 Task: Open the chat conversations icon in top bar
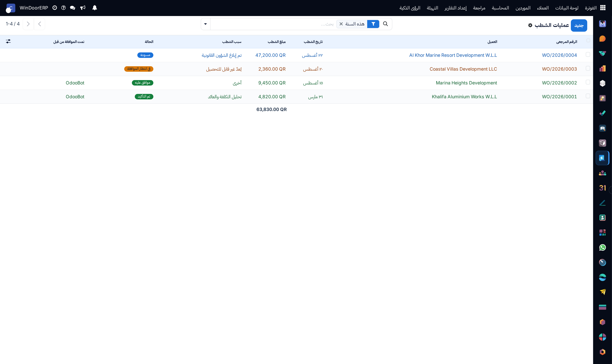pyautogui.click(x=72, y=8)
